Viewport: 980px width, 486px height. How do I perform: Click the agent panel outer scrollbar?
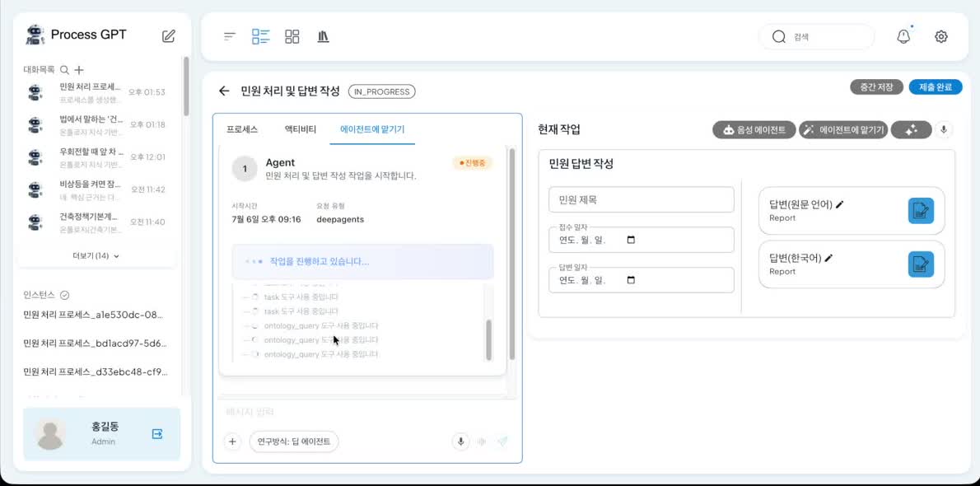512,254
